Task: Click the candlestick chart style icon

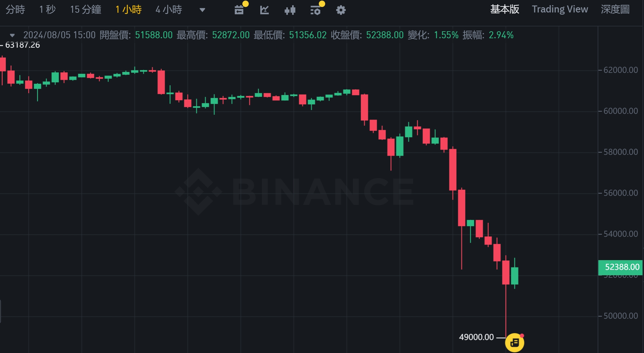Action: point(290,10)
